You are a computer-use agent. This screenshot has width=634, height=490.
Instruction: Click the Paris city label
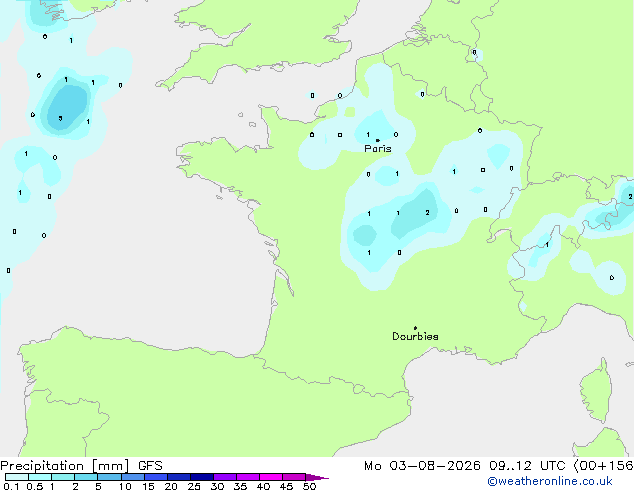tap(378, 149)
